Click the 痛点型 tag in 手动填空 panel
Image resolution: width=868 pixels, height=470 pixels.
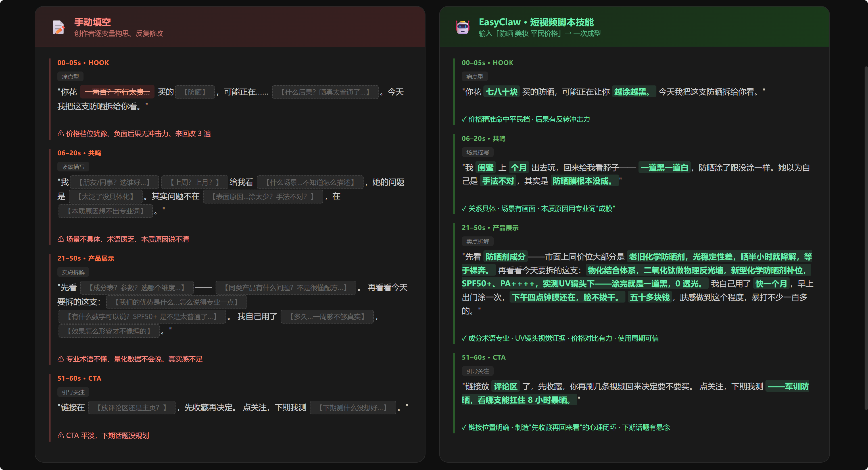click(70, 76)
